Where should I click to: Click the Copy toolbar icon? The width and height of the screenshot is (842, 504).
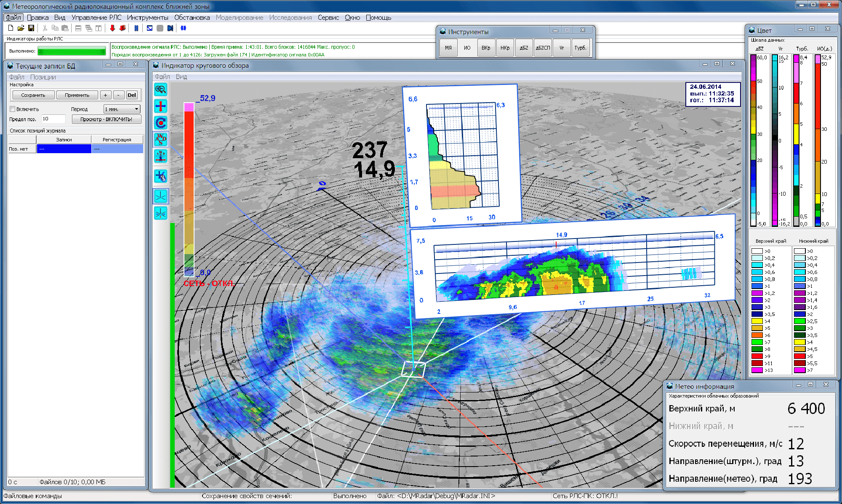(55, 28)
